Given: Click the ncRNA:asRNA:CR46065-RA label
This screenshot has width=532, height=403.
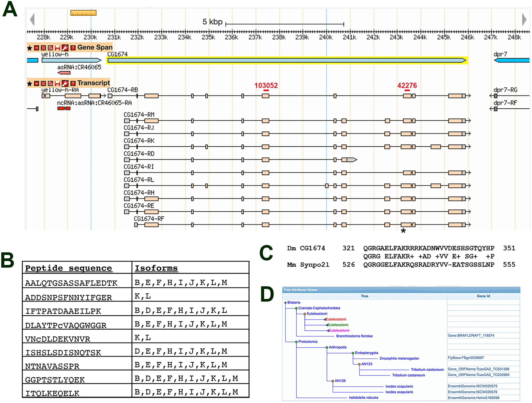Looking at the screenshot, I should pyautogui.click(x=94, y=103).
